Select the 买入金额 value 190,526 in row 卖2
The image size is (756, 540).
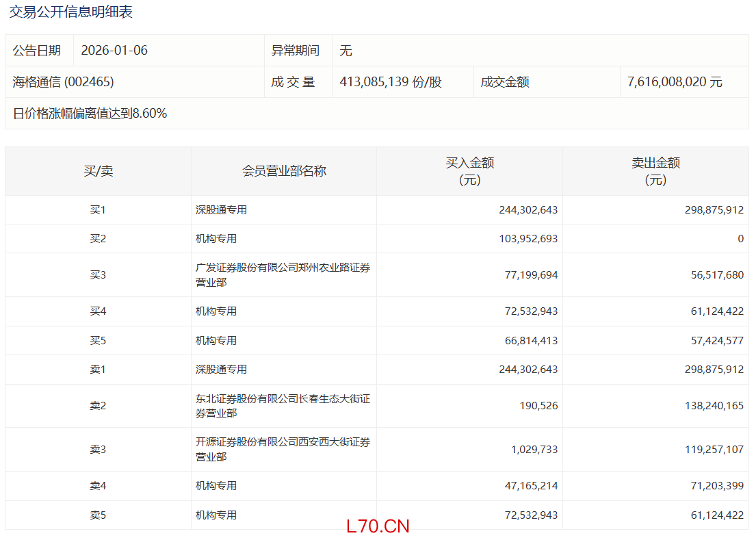click(538, 406)
